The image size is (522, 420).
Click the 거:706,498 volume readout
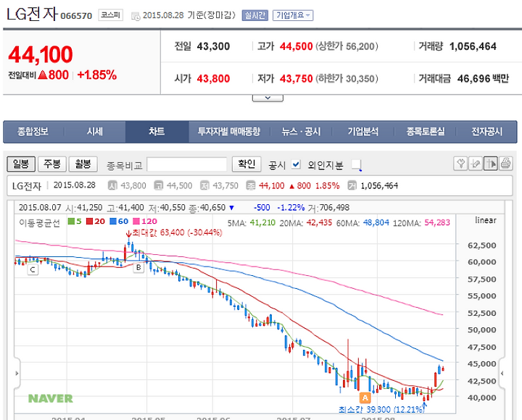[x=328, y=208]
